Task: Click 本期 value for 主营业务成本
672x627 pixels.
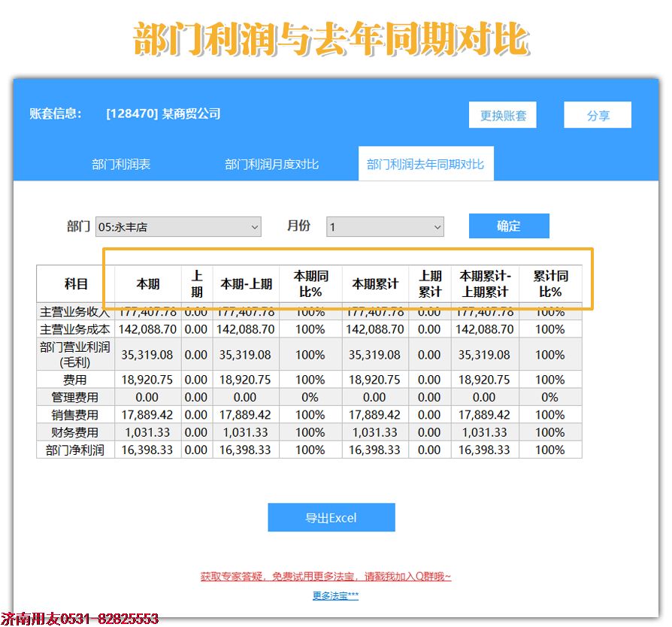Action: (147, 329)
